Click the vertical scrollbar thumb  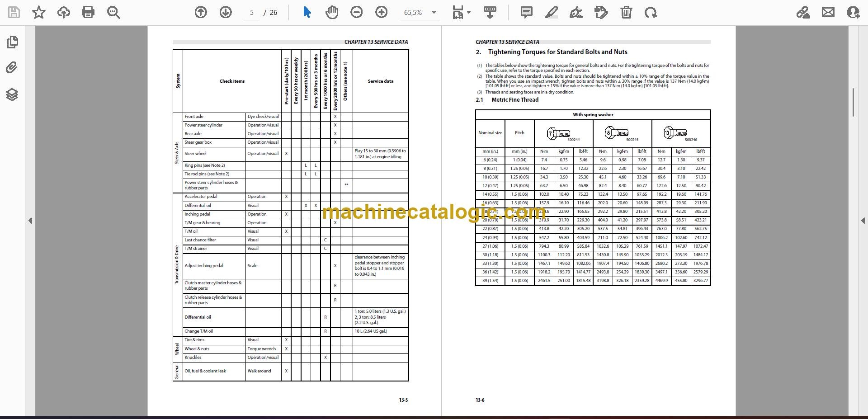(853, 103)
